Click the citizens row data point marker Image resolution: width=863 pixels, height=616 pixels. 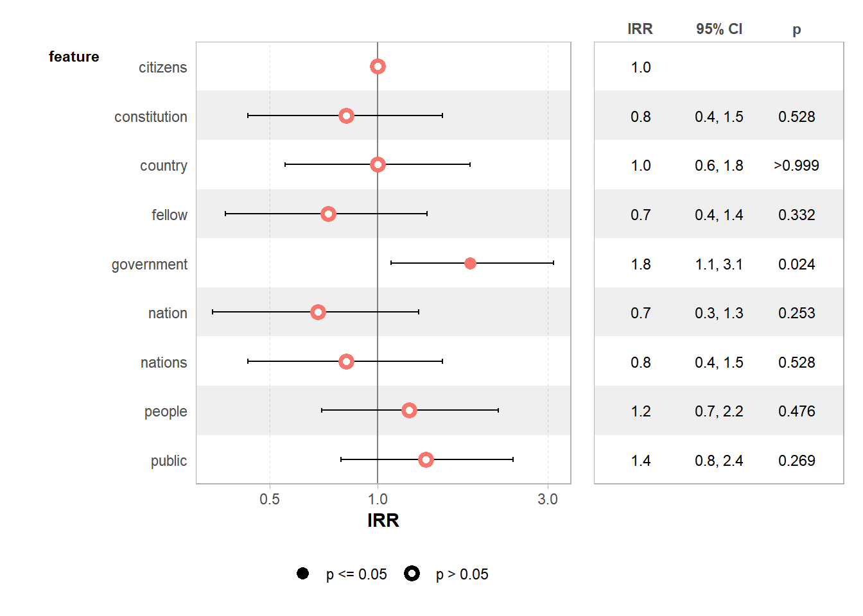pos(378,67)
